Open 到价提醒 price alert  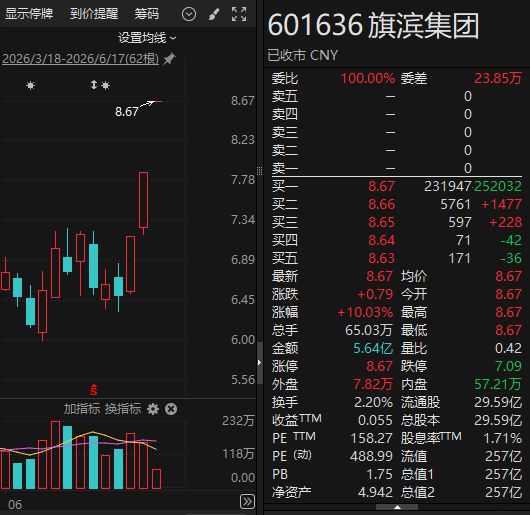click(94, 14)
